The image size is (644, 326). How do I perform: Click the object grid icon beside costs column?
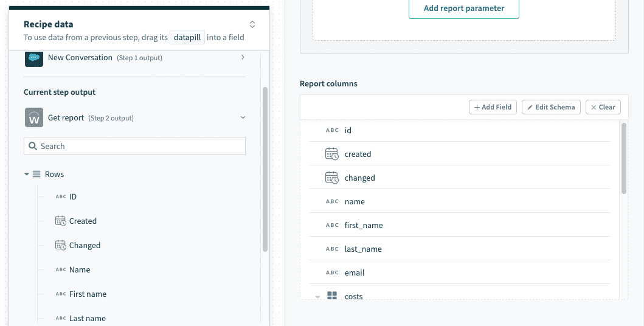point(332,295)
